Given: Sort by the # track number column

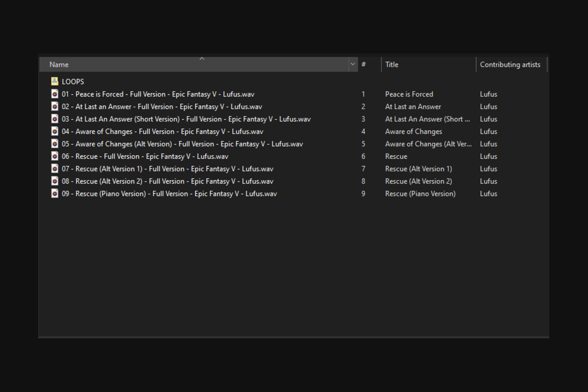Looking at the screenshot, I should pyautogui.click(x=364, y=65).
